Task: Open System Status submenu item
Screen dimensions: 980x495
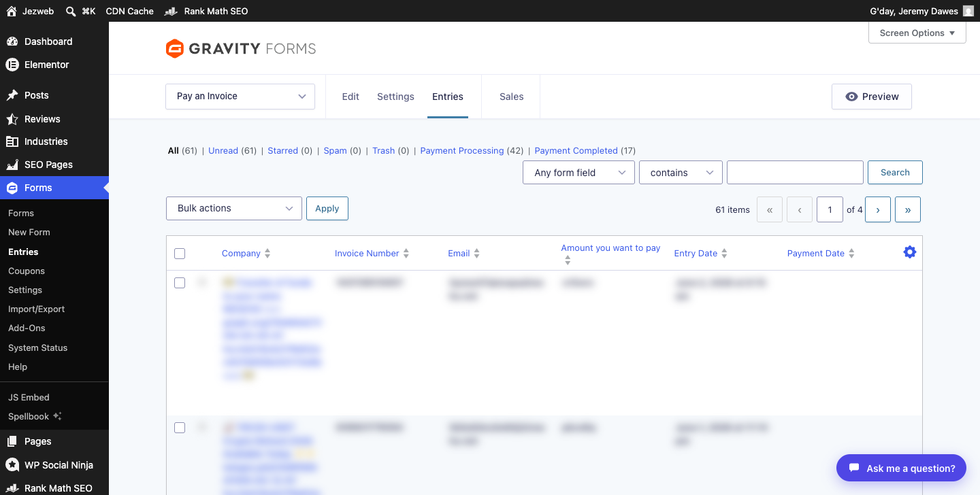Action: [38, 347]
